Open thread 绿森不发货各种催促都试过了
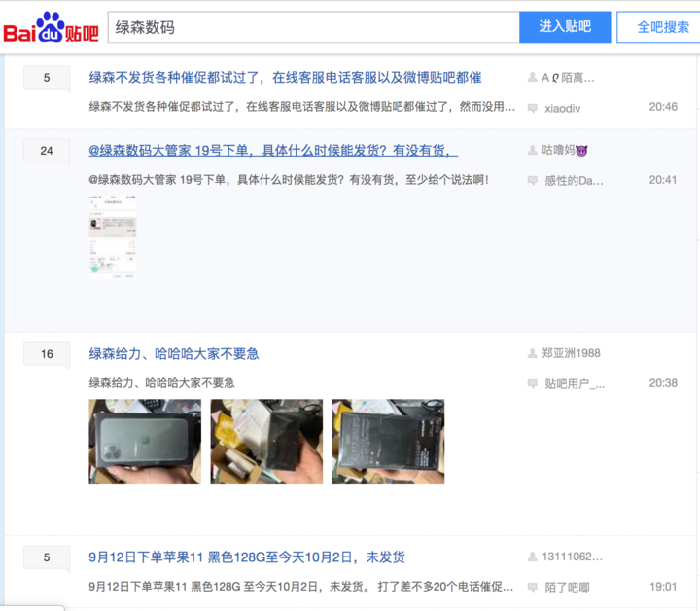 click(x=285, y=77)
